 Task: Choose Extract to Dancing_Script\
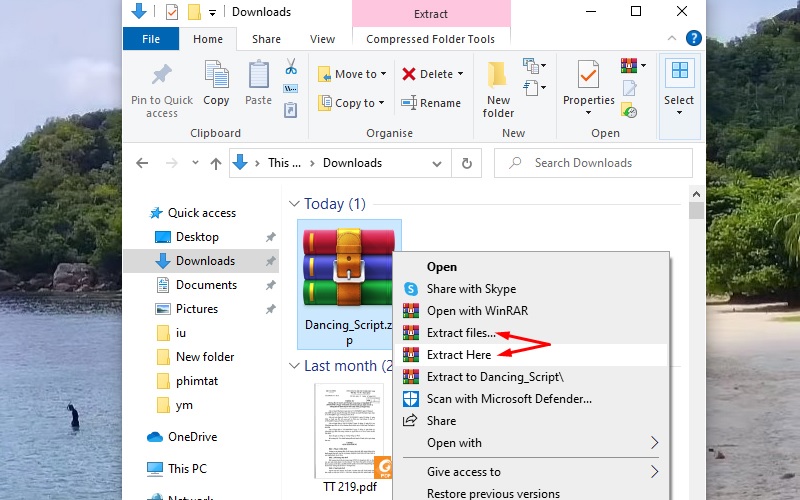(531, 377)
